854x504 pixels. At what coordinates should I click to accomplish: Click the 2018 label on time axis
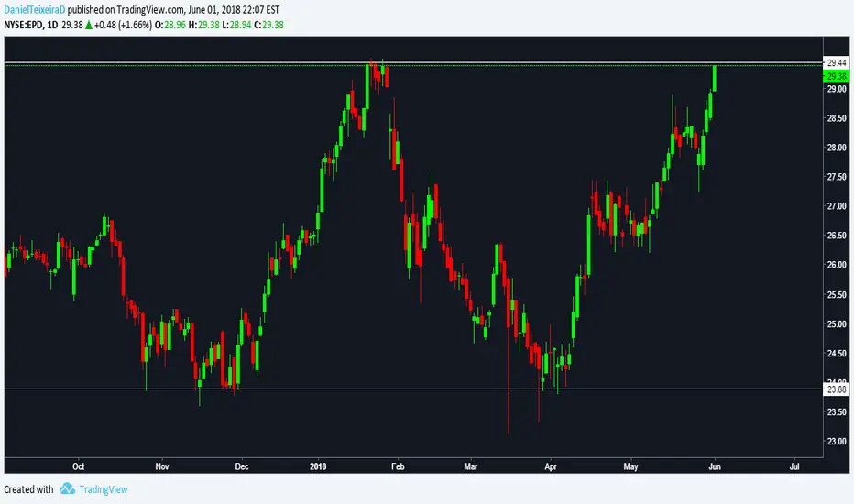(x=318, y=466)
